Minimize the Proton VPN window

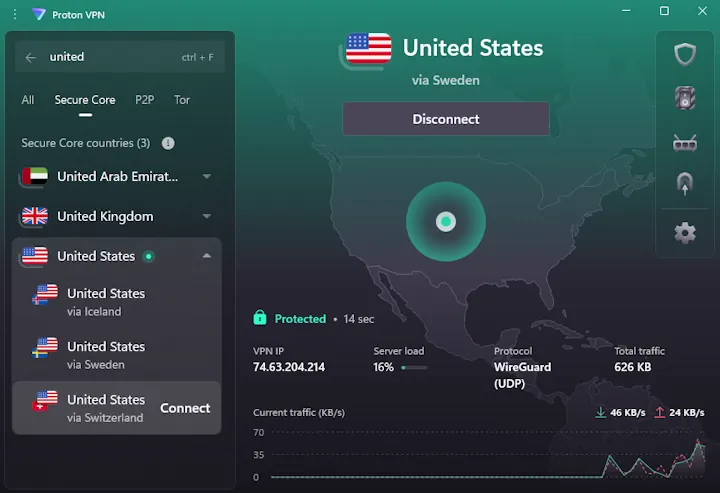point(626,11)
